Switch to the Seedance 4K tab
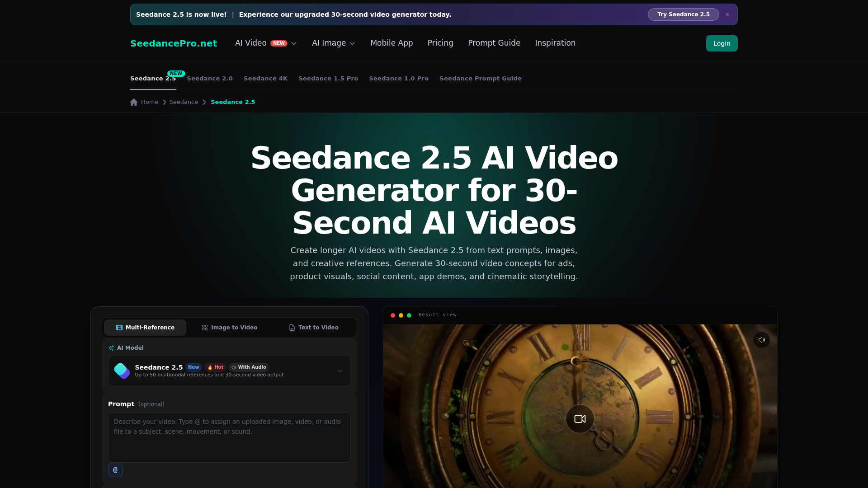The image size is (868, 488). [265, 79]
